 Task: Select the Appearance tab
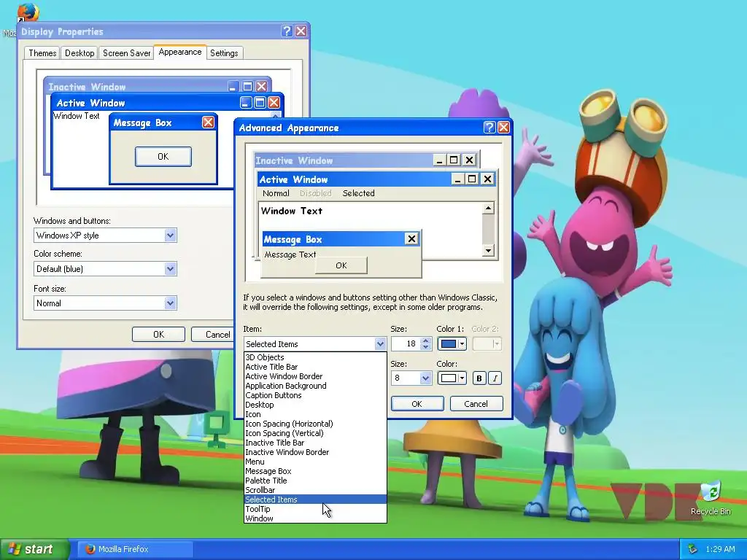pyautogui.click(x=180, y=52)
